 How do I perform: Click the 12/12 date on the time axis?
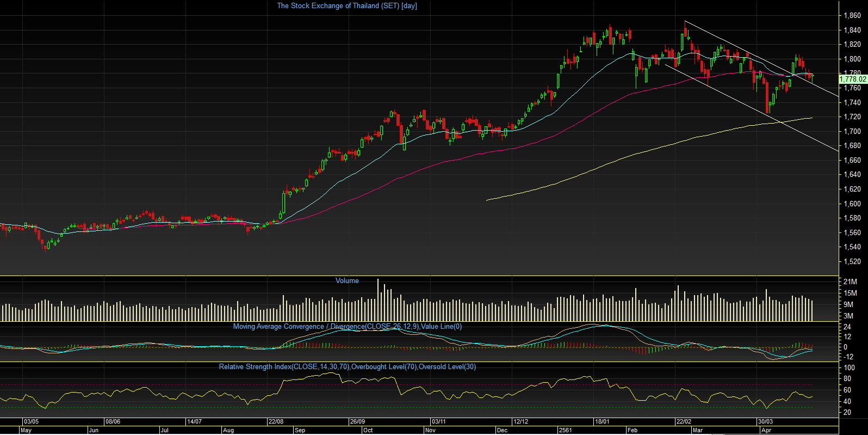(x=520, y=422)
